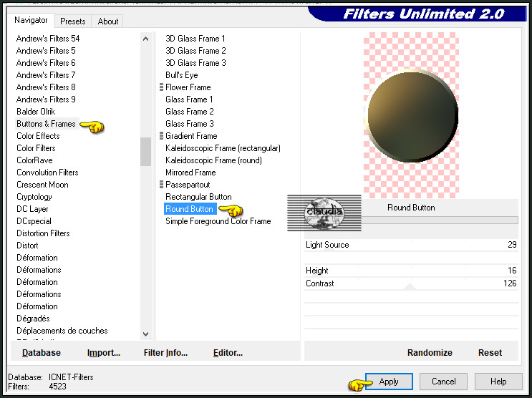Choose 3D Glass Frame 2 filter
This screenshot has height=398, width=532.
(x=195, y=51)
